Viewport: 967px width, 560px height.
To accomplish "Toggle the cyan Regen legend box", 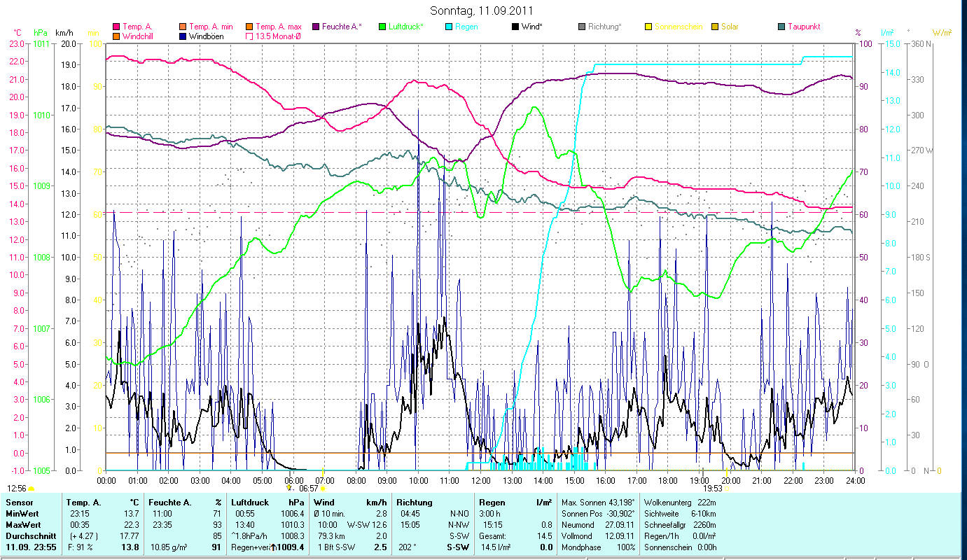I will pyautogui.click(x=449, y=27).
